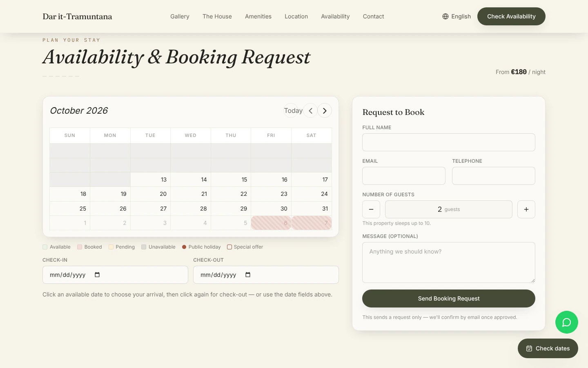588x368 pixels.
Task: Select October 25 on calendar
Action: [x=70, y=209]
